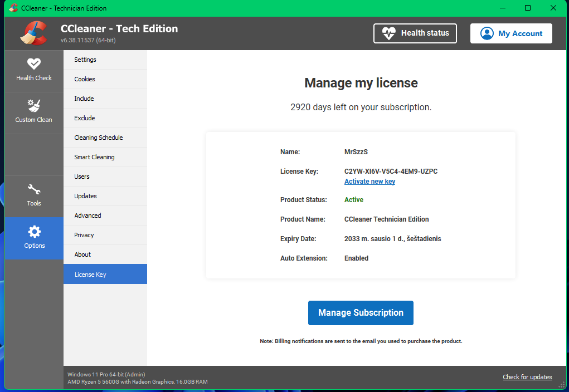
Task: Click the license key C2YW-XI6V-V5C4-4EM9-UZPC text
Action: 391,171
